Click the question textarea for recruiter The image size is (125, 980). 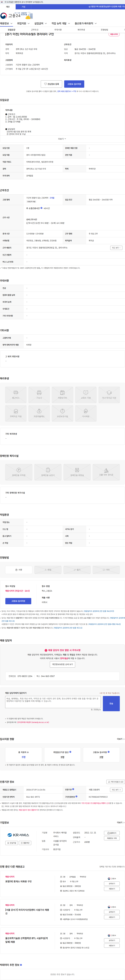(53, 702)
